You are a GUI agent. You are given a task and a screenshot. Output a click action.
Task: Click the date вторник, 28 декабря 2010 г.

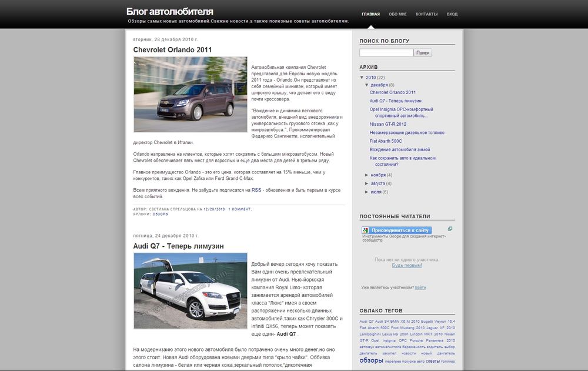pos(165,39)
